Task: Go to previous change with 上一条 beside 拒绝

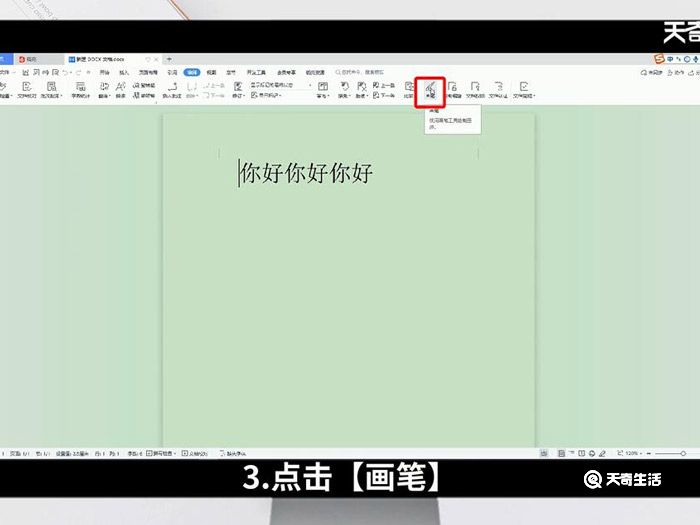Action: (x=384, y=85)
